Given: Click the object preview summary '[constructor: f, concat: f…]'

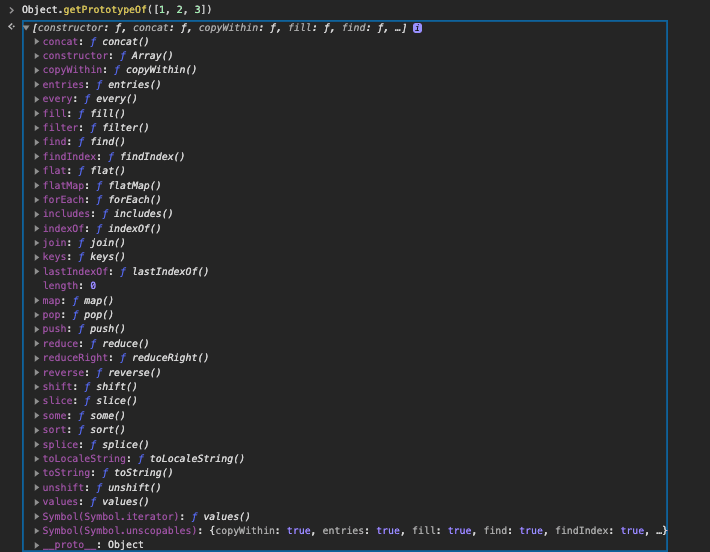Looking at the screenshot, I should 219,28.
